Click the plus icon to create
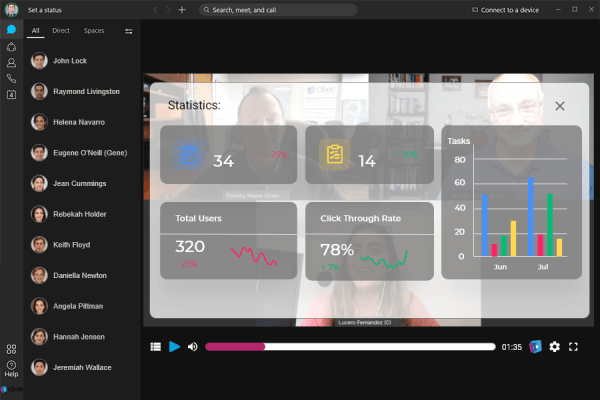 [182, 10]
